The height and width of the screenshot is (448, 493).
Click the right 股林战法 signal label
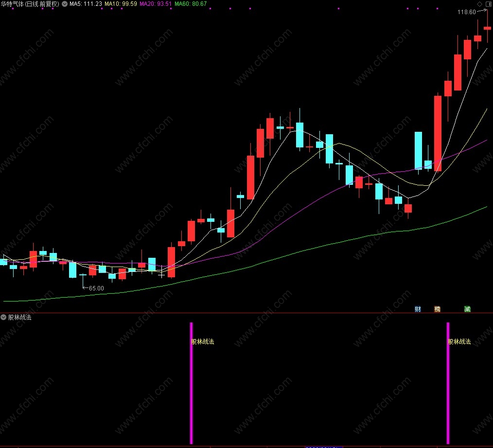[x=459, y=341]
